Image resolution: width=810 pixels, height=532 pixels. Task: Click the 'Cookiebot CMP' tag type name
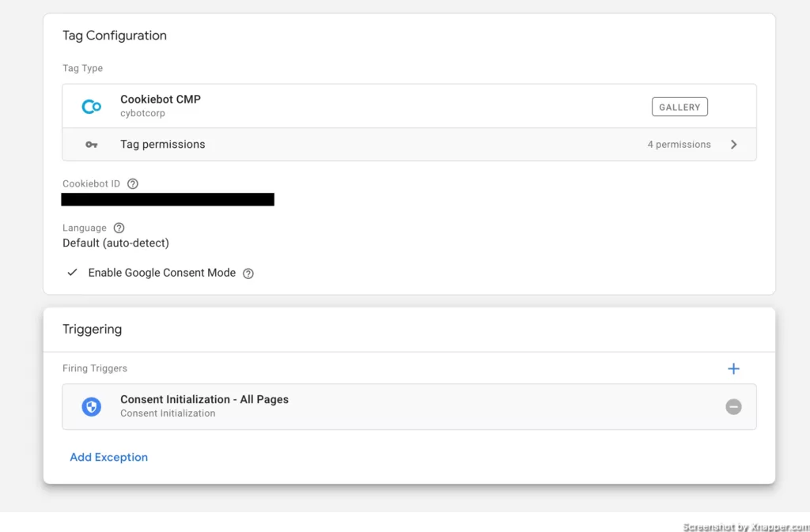click(161, 99)
